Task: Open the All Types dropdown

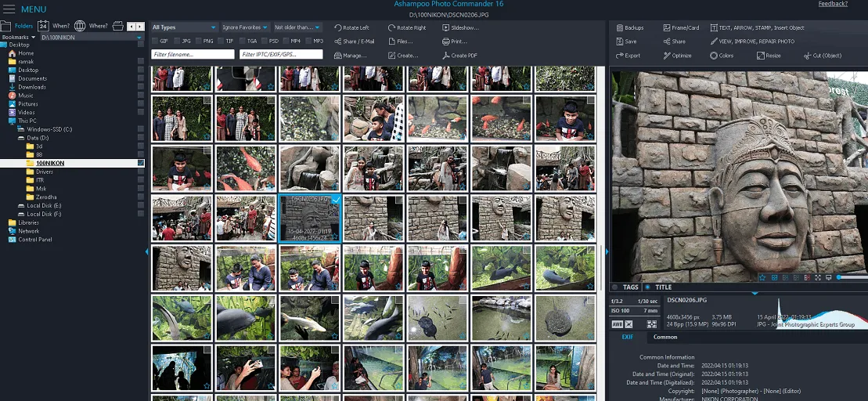Action: (x=183, y=27)
